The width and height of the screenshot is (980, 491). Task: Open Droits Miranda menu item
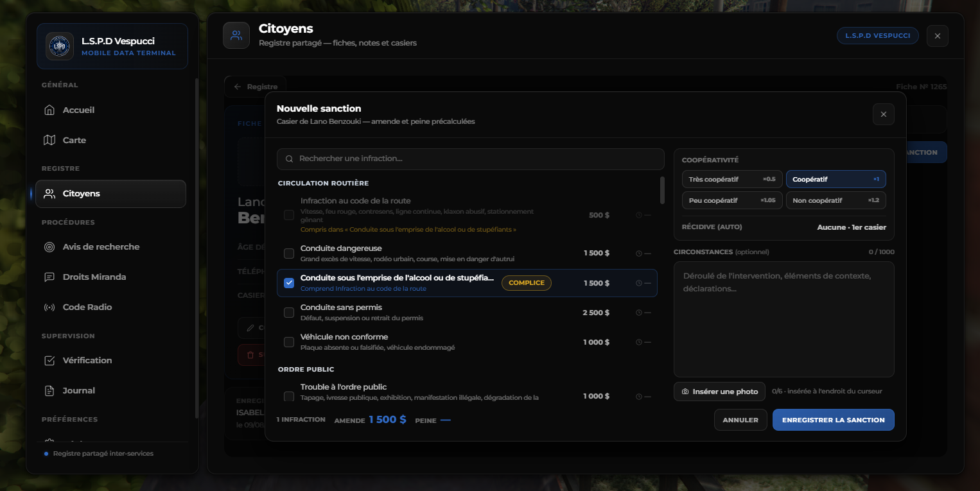(110, 277)
